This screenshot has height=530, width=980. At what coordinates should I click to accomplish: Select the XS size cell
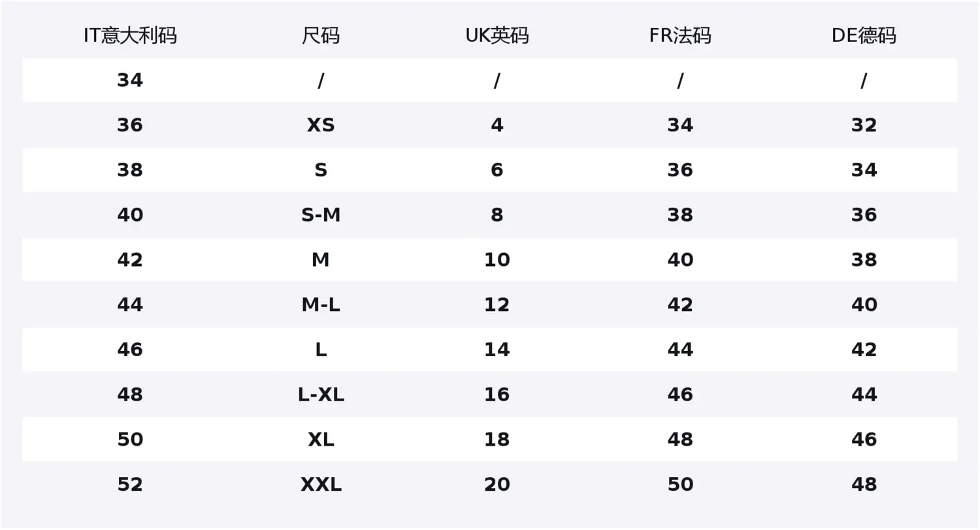click(321, 125)
